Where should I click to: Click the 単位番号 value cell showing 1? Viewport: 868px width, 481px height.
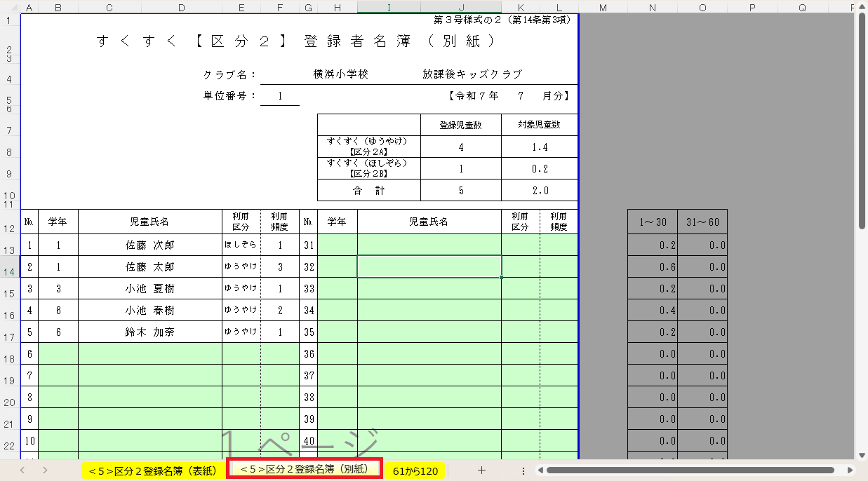[279, 96]
